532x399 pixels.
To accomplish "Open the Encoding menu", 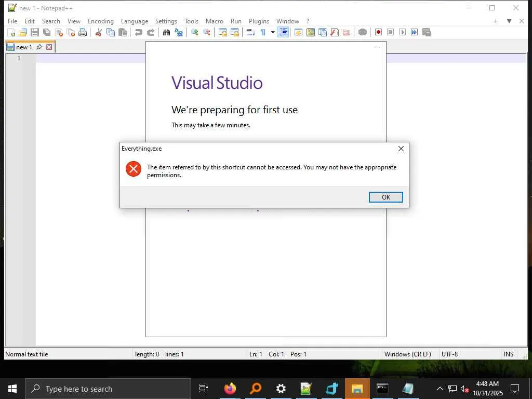I will [x=100, y=21].
